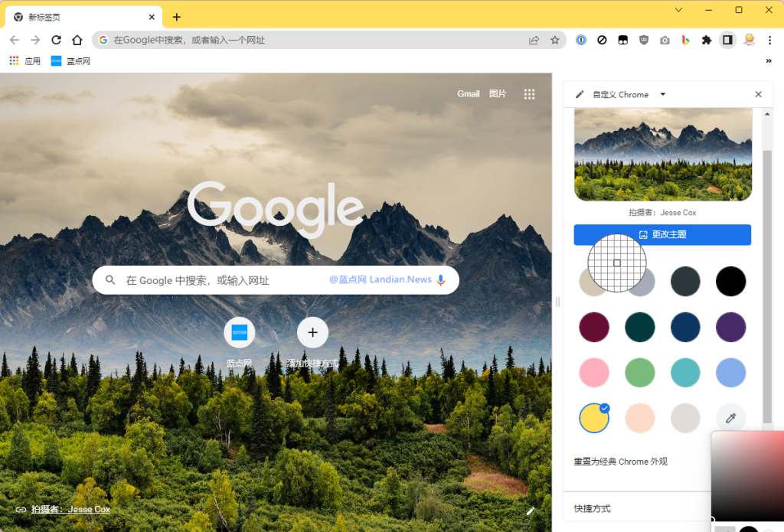Open the custom color eyedropper swatch
The height and width of the screenshot is (532, 784).
click(731, 418)
